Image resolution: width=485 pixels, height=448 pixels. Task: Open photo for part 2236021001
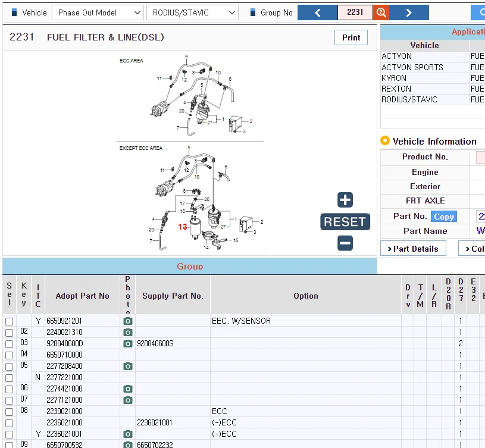(x=128, y=434)
